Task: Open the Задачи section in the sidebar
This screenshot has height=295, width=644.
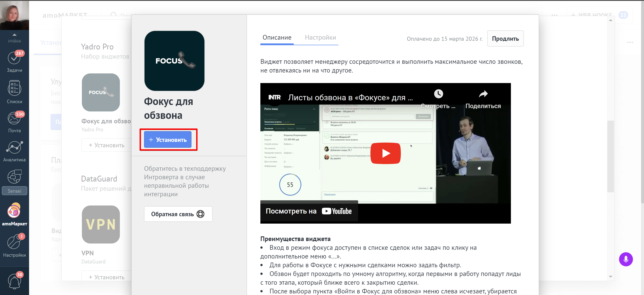Action: pos(14,62)
